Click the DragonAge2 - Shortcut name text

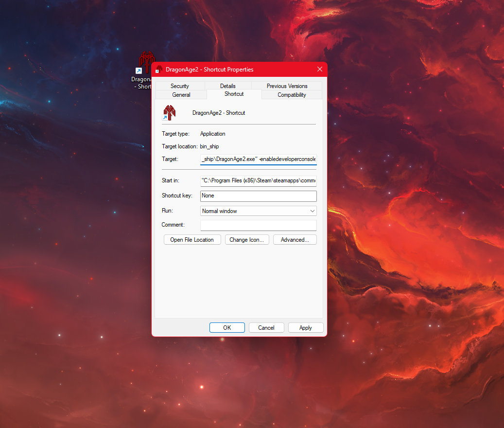click(219, 113)
